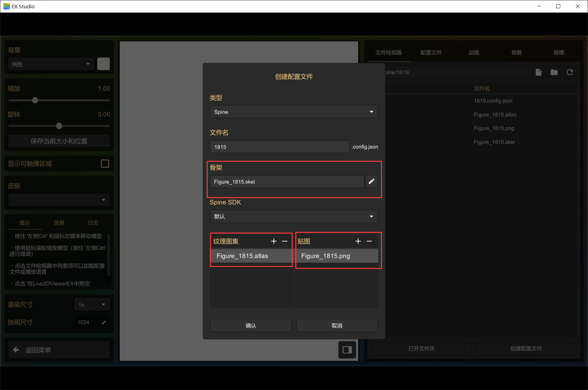Click the 打开文件夹 button
Image resolution: width=588 pixels, height=390 pixels.
(421, 348)
